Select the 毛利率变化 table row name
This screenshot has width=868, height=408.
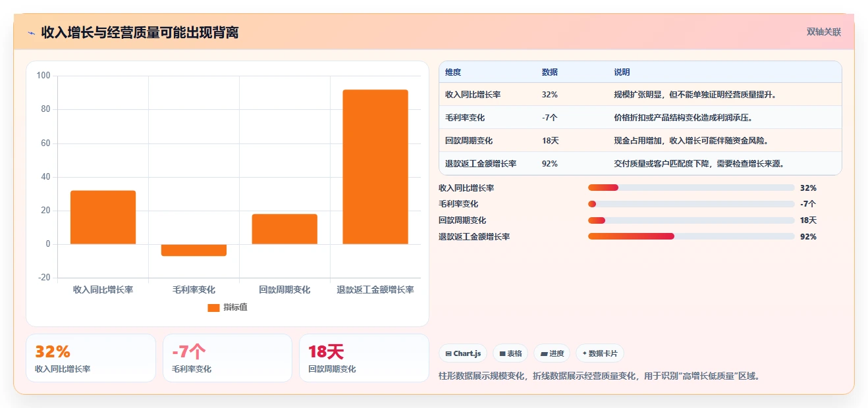point(465,118)
